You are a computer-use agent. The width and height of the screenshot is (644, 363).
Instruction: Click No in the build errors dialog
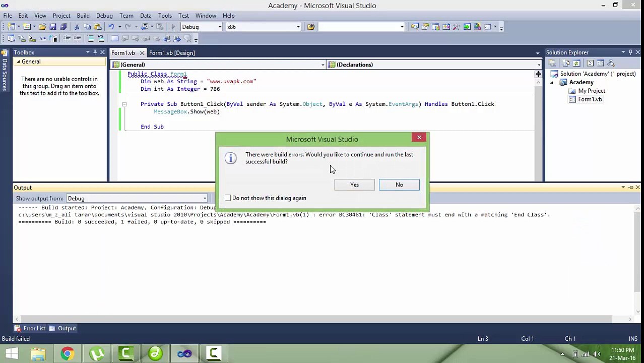coord(399,185)
